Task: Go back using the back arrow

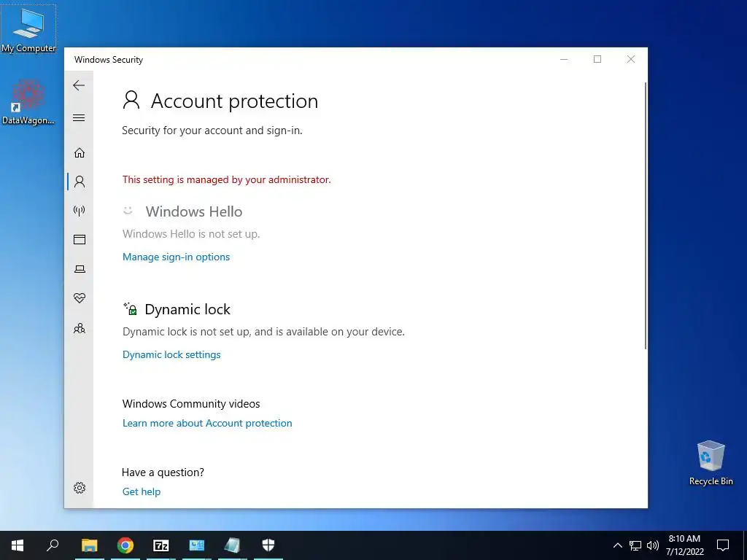Action: [79, 85]
